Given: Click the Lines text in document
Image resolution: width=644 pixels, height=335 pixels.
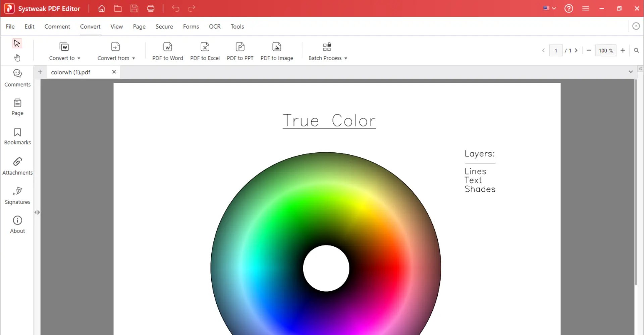Looking at the screenshot, I should point(475,171).
